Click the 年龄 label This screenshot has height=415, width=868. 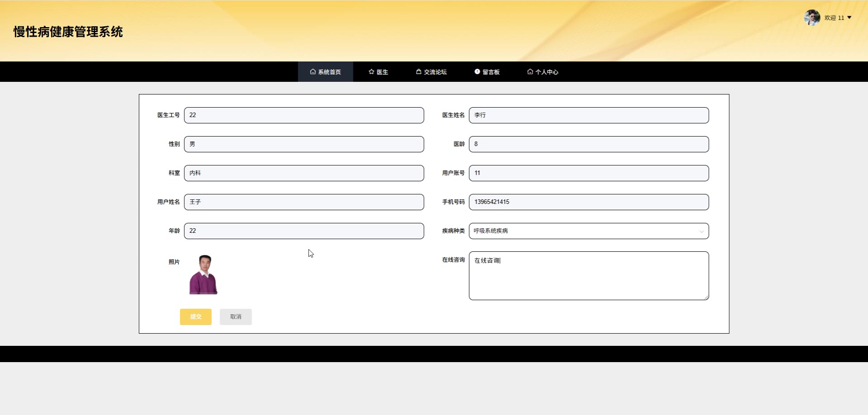click(x=174, y=231)
